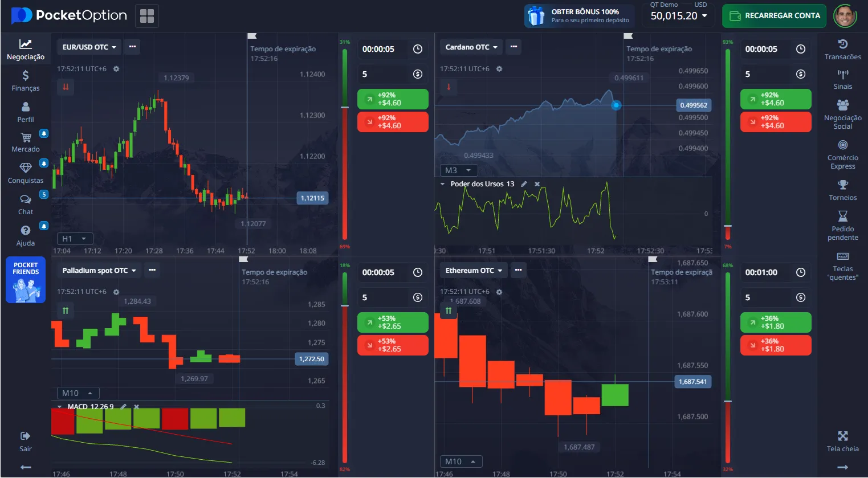Open Transações history panel

pyautogui.click(x=842, y=50)
